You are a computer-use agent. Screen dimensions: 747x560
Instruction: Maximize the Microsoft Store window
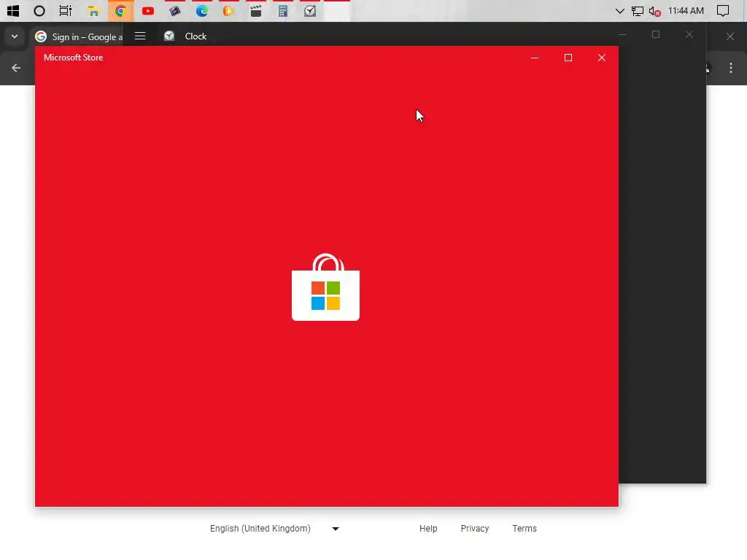click(x=568, y=58)
